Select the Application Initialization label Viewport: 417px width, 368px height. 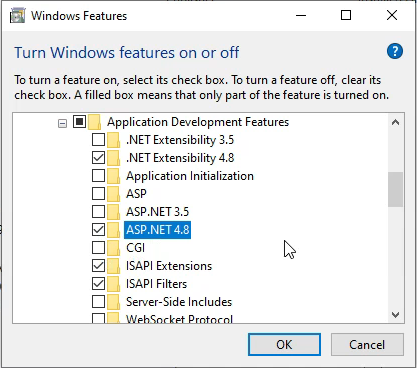[x=190, y=176]
